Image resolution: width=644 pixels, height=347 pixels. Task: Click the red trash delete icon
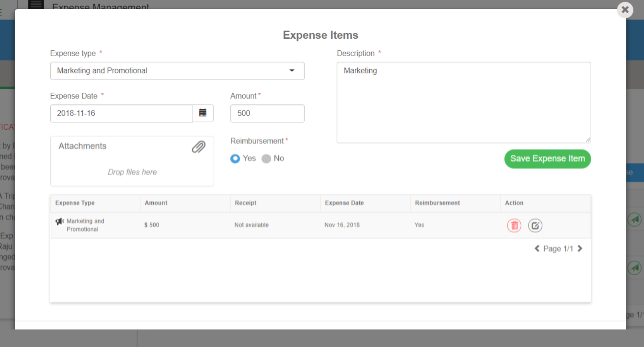coord(514,226)
